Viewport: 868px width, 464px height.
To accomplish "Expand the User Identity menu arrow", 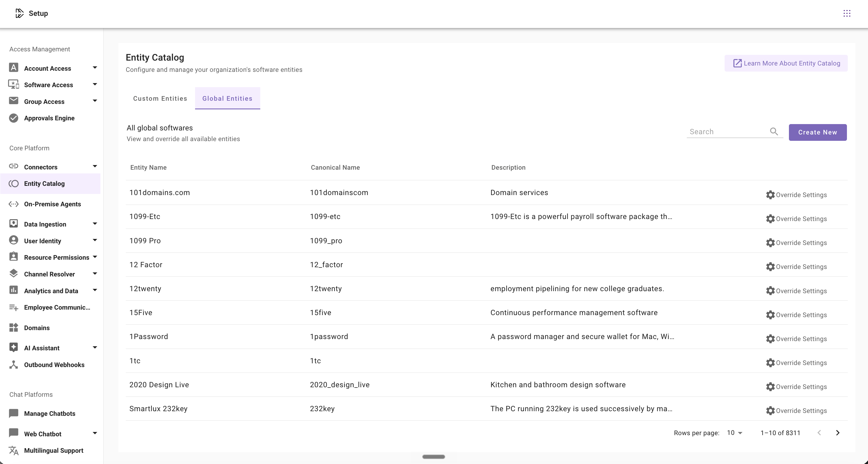I will tap(95, 240).
